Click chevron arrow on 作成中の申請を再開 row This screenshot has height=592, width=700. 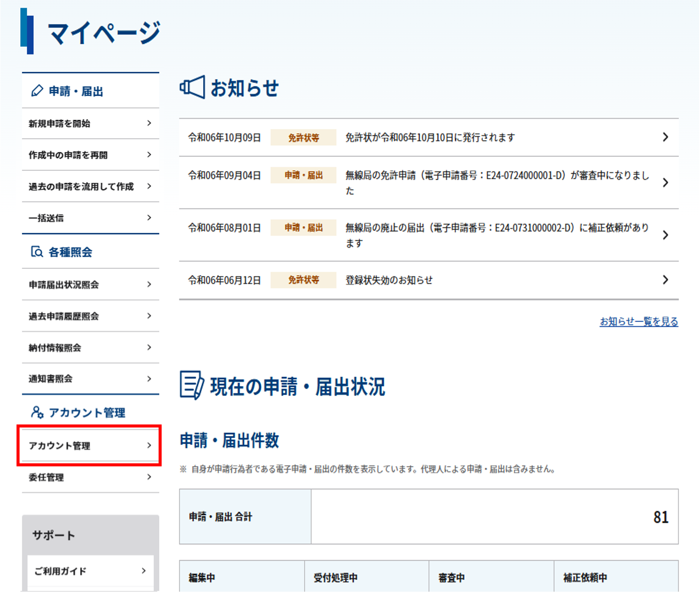pos(149,155)
